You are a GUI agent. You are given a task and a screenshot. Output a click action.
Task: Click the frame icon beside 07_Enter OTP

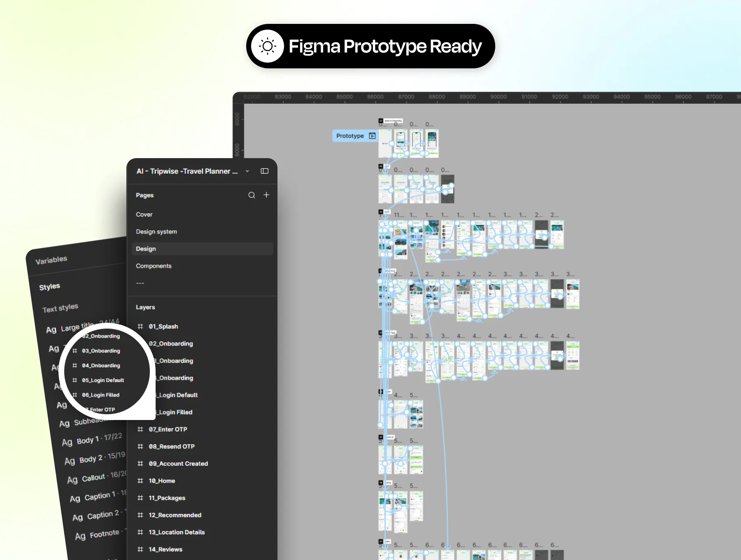(x=140, y=429)
